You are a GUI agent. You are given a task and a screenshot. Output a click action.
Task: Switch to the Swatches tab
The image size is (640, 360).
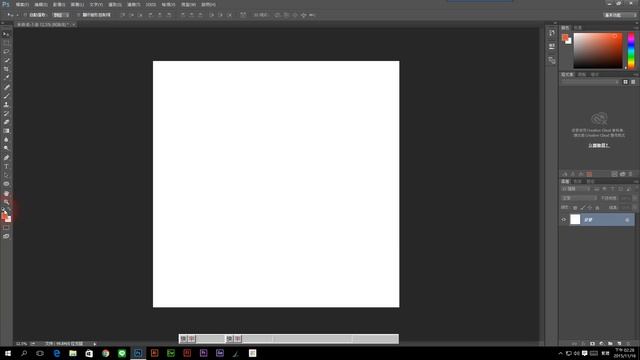coord(578,28)
